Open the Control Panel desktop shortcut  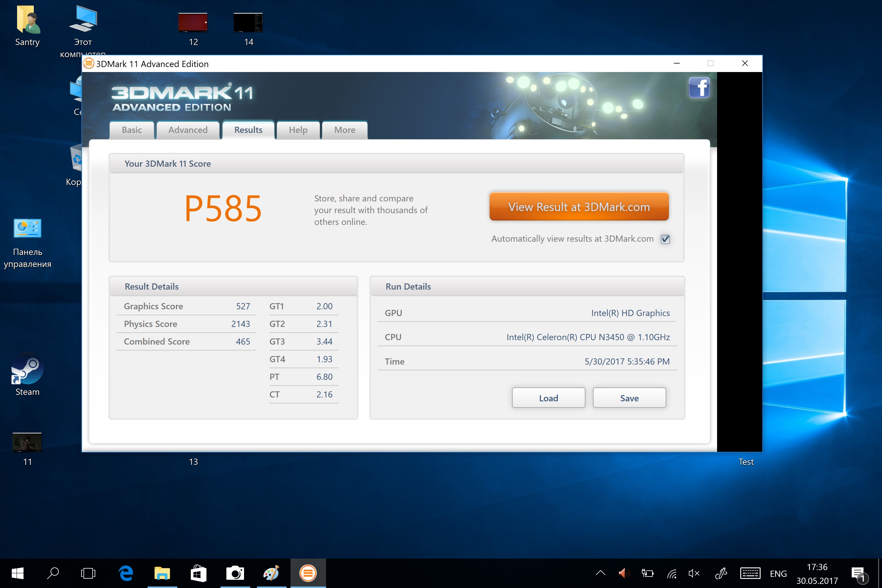click(x=27, y=243)
